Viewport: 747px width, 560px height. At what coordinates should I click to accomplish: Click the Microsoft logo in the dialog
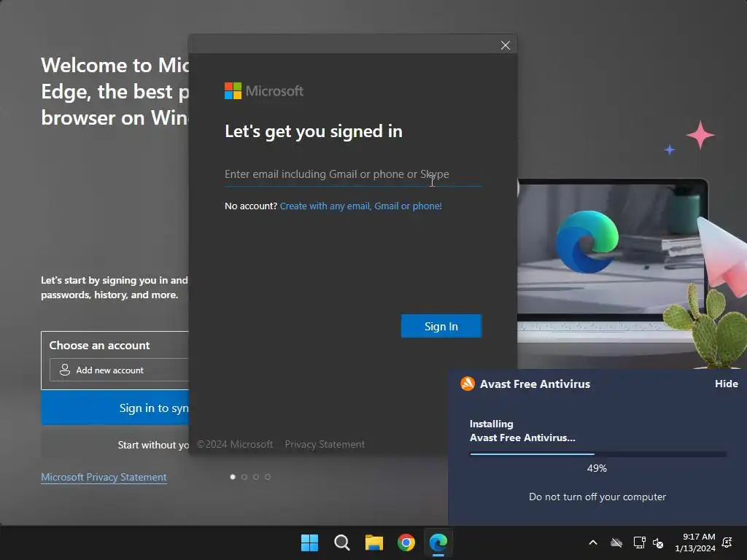coord(264,91)
